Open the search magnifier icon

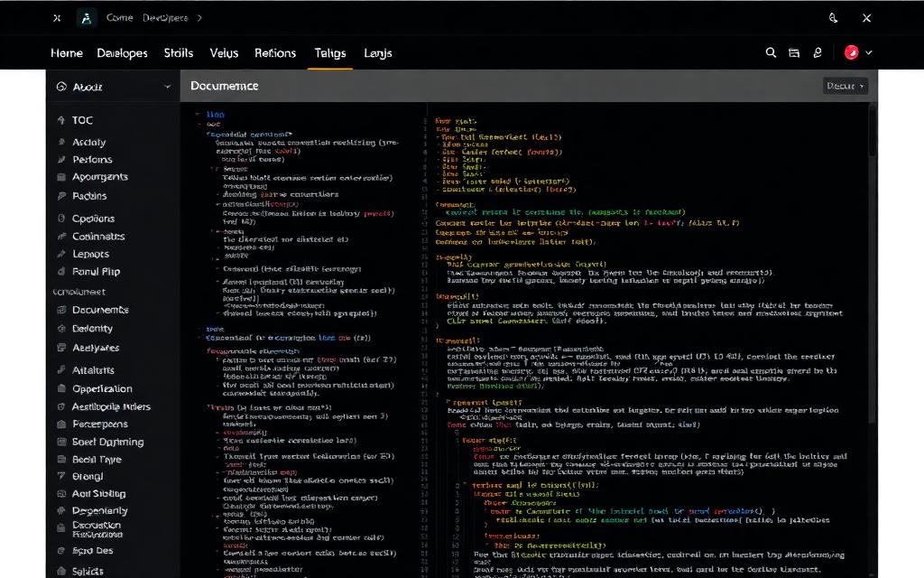pos(771,52)
